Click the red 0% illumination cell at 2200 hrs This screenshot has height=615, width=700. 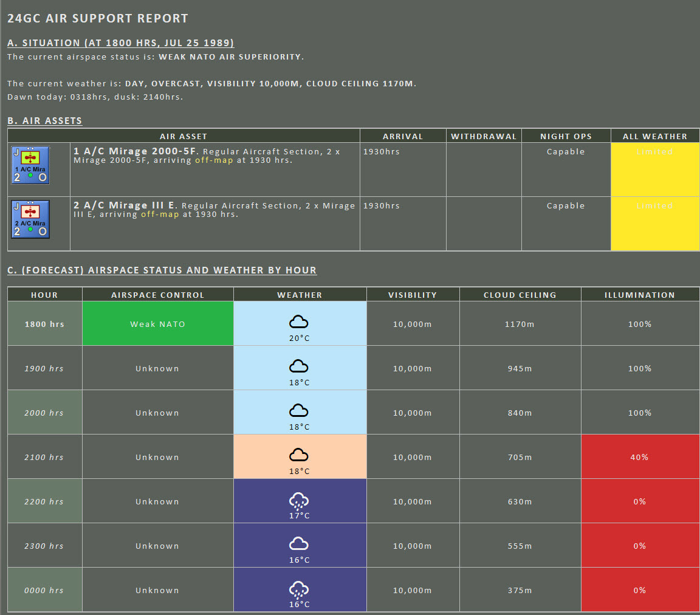640,501
